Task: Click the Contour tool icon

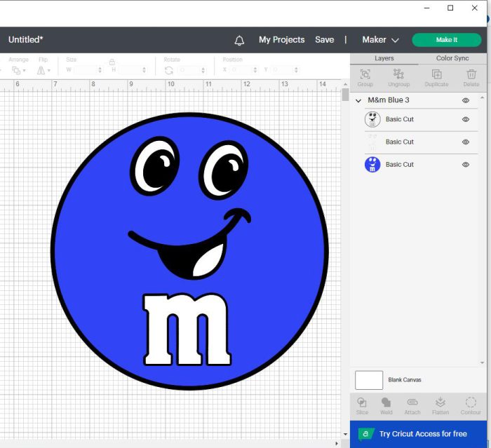Action: tap(471, 402)
